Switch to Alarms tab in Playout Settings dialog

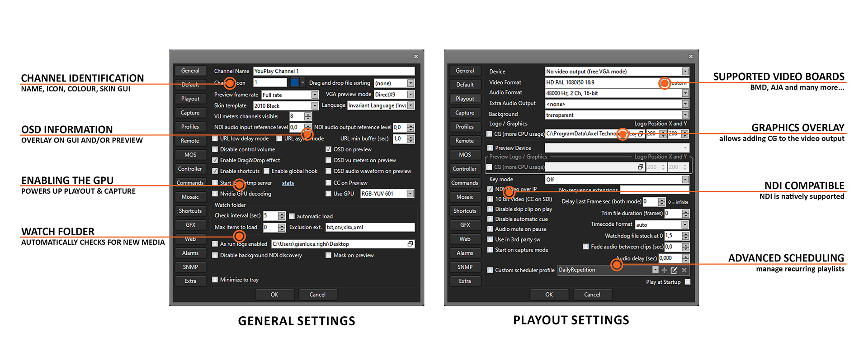(465, 253)
